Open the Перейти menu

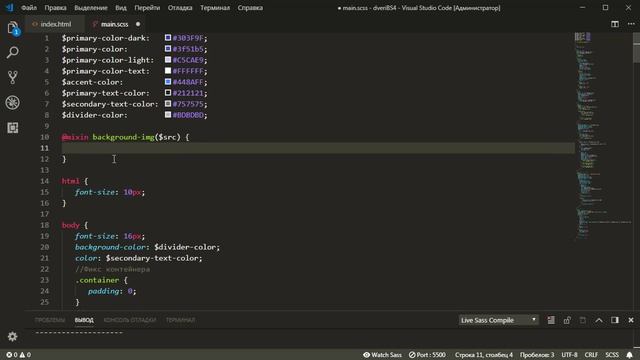[147, 8]
